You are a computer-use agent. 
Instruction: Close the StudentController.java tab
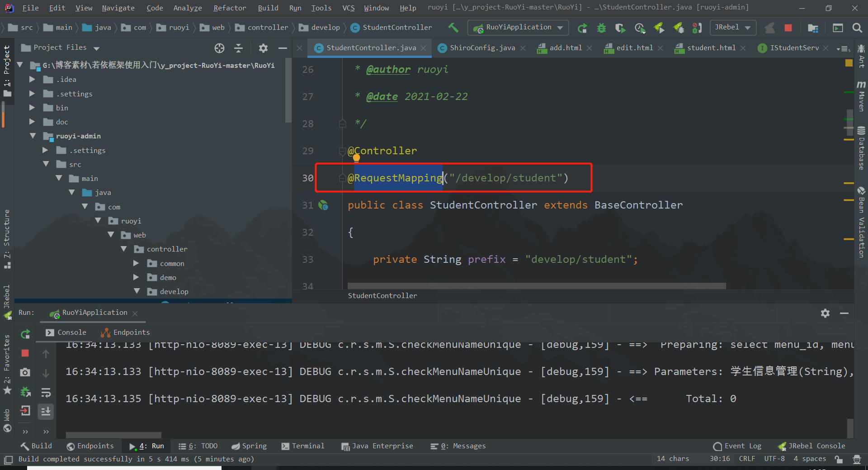423,48
